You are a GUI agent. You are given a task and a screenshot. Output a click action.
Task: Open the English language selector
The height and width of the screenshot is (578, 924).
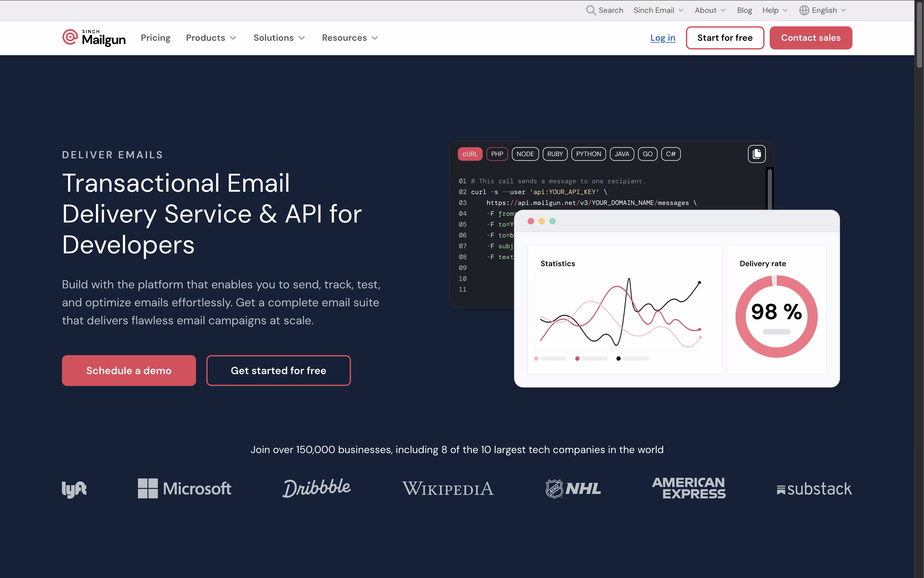(824, 10)
